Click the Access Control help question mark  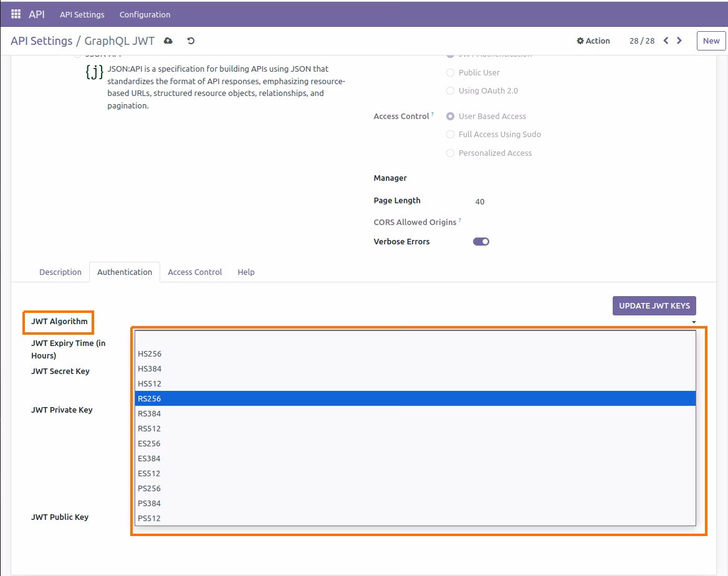pyautogui.click(x=433, y=113)
